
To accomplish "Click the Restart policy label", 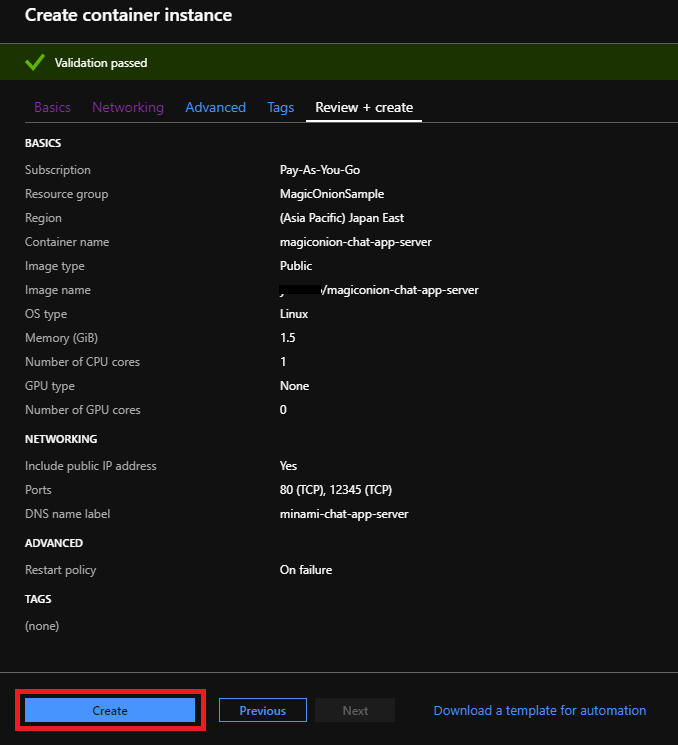I will 60,570.
